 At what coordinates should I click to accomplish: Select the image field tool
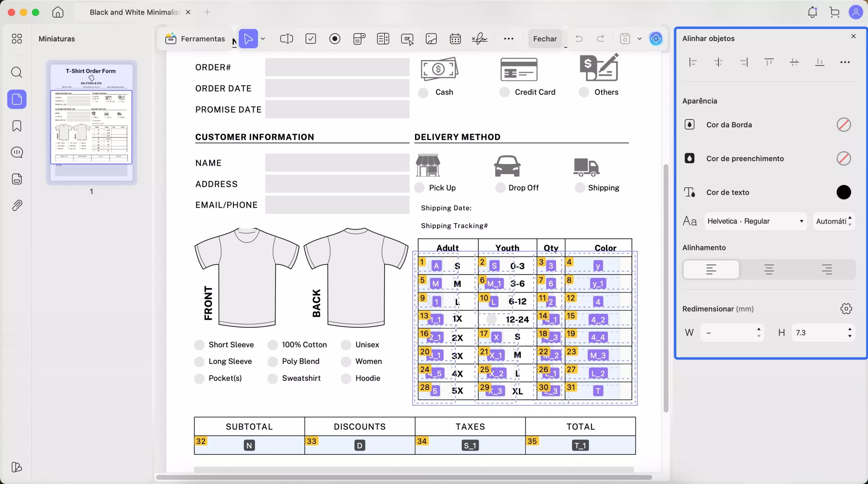click(431, 39)
